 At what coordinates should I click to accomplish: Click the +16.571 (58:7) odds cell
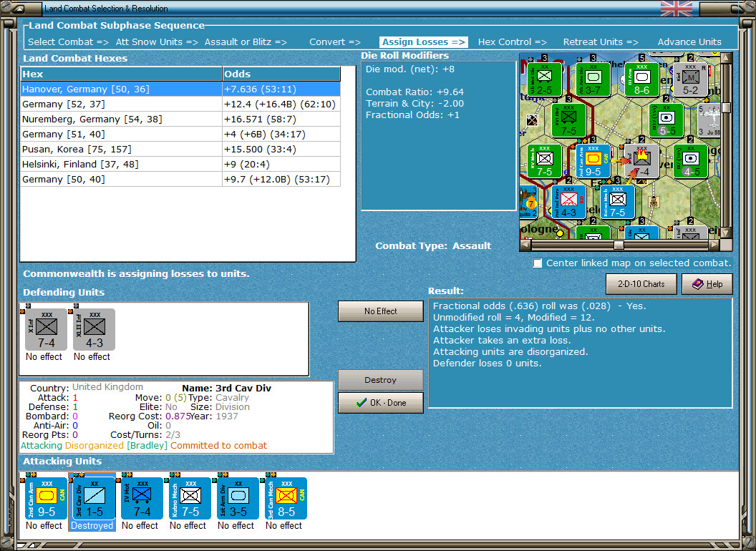[281, 119]
